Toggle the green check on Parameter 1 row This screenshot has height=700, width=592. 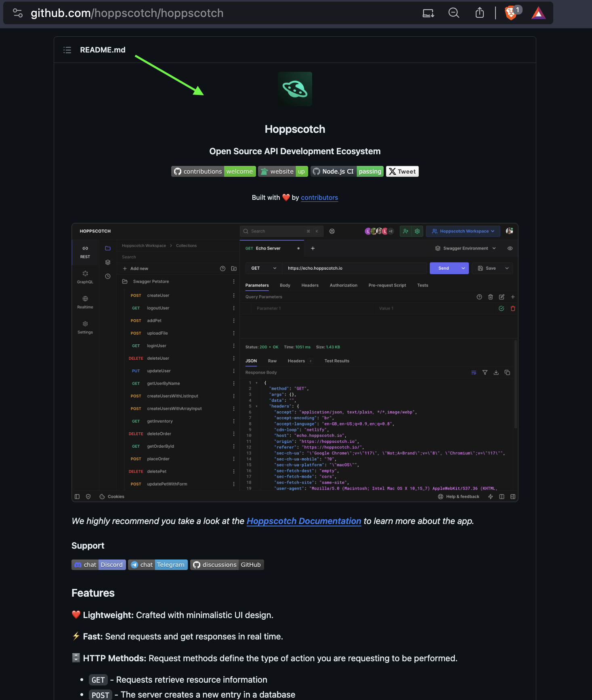pos(502,308)
